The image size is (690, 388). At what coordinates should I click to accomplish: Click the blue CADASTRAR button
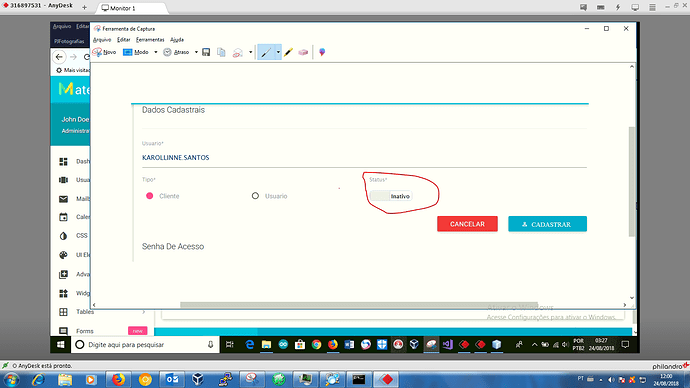[x=547, y=224]
